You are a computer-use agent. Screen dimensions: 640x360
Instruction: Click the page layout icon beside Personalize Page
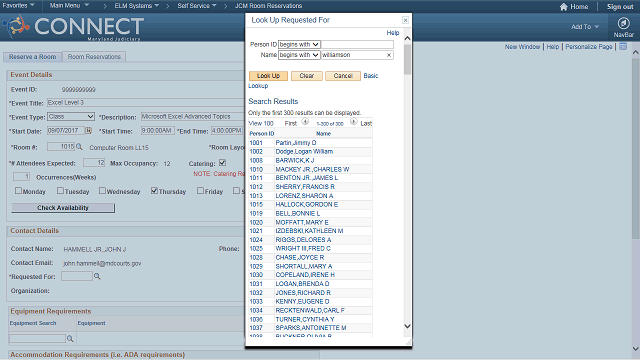(x=623, y=47)
